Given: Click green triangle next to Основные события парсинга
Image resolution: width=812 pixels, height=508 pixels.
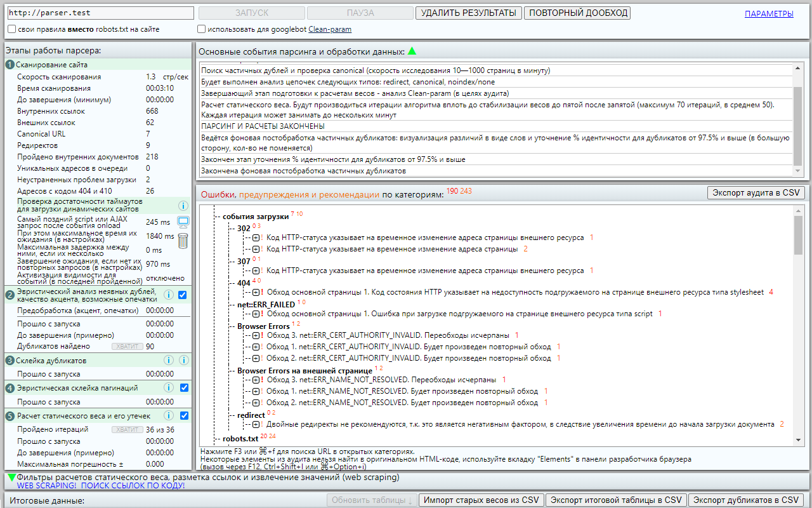Looking at the screenshot, I should 412,51.
